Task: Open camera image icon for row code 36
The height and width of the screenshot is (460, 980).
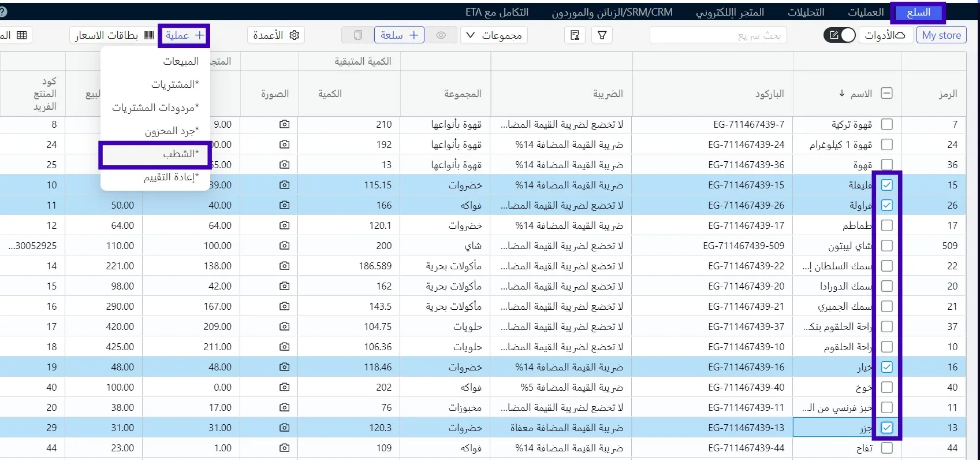Action: click(x=284, y=165)
